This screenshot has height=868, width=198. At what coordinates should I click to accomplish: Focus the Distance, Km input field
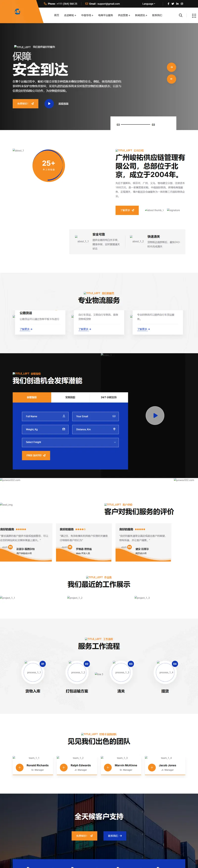tap(96, 429)
